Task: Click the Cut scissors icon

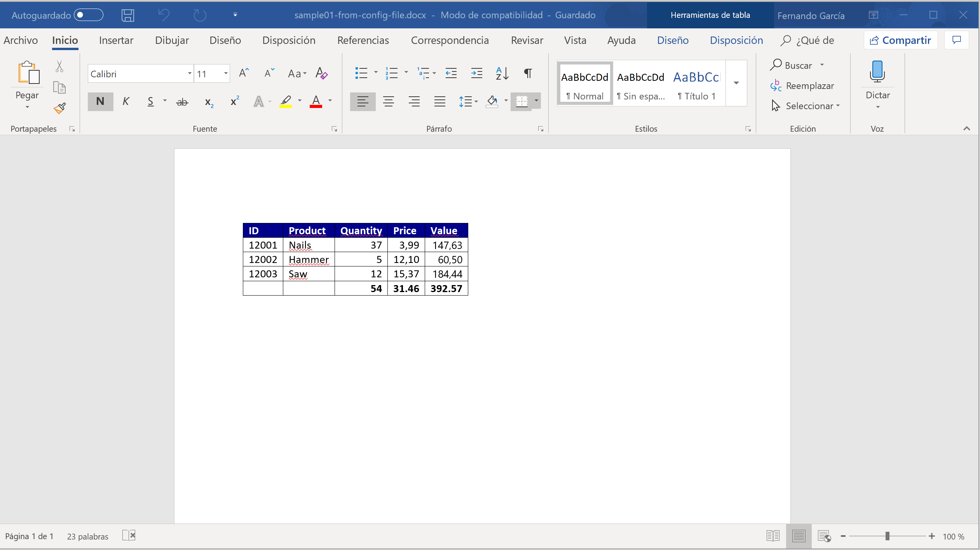Action: pyautogui.click(x=59, y=66)
